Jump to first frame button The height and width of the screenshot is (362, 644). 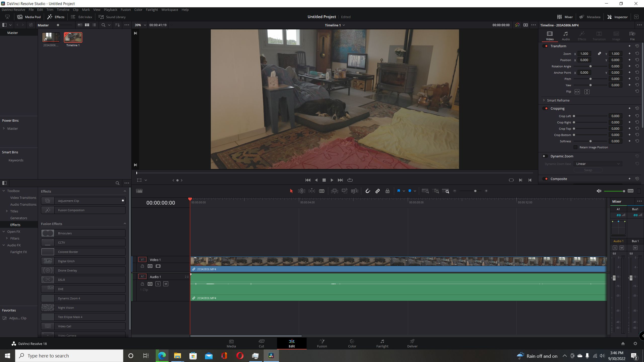tap(308, 180)
